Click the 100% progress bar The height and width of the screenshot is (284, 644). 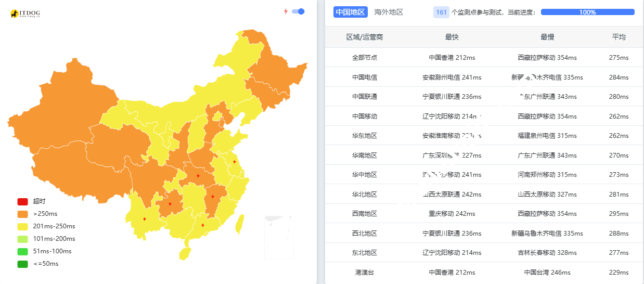(x=587, y=12)
